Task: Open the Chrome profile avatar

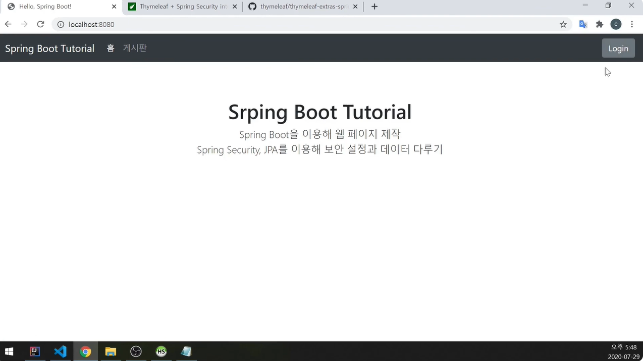Action: pyautogui.click(x=616, y=24)
